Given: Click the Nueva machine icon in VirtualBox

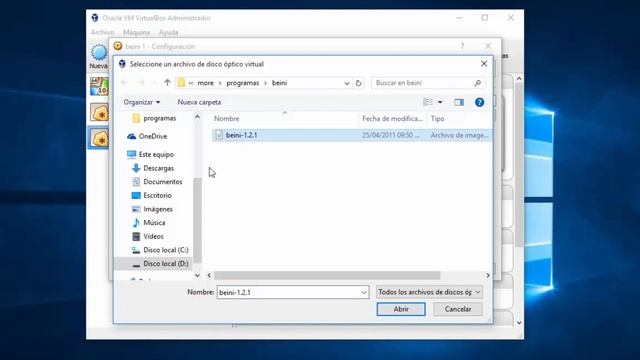Looking at the screenshot, I should (x=99, y=56).
